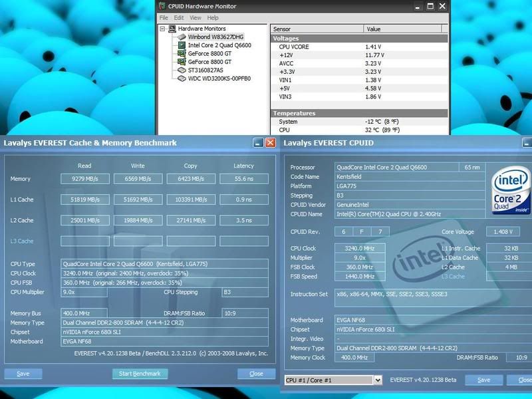Click the CPUID Hardware Monitor title bar icon
532x399 pixels.
[162, 7]
